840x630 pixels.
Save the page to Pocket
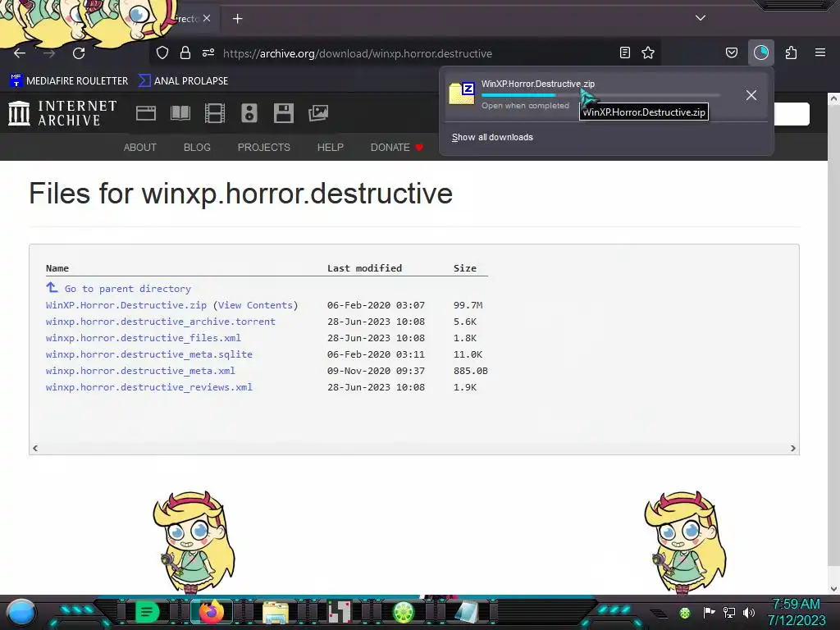pyautogui.click(x=732, y=52)
